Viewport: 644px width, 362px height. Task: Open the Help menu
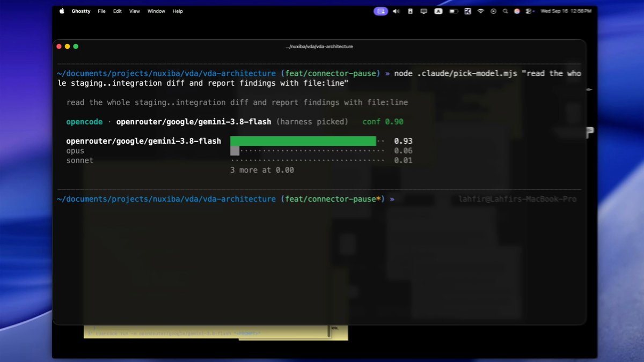click(x=178, y=11)
